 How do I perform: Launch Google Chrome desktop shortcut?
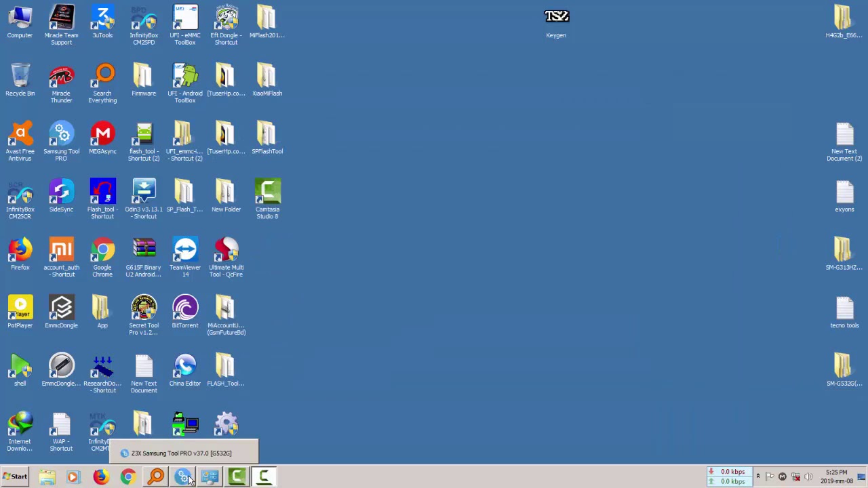point(102,258)
